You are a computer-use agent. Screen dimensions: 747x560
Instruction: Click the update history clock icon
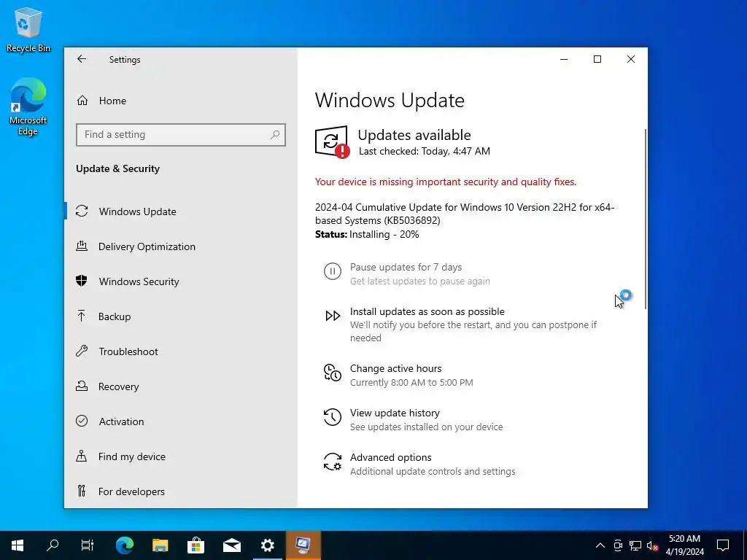[x=332, y=416]
